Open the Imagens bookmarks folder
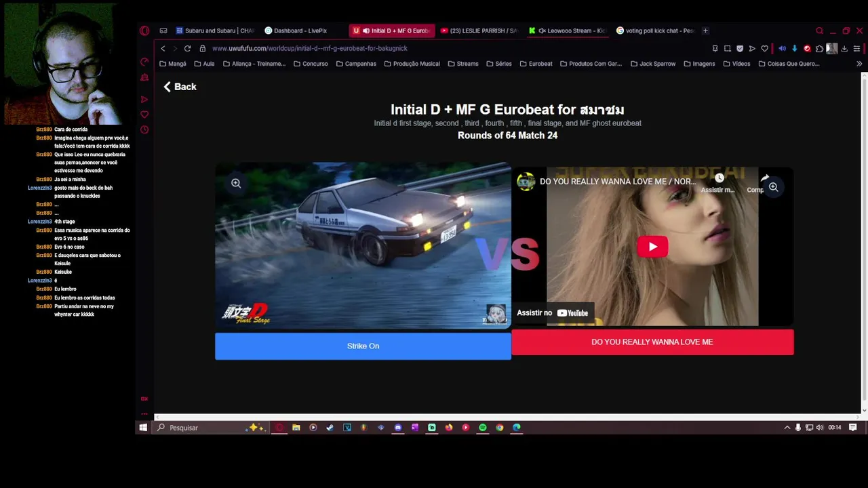Viewport: 868px width, 488px height. [698, 64]
